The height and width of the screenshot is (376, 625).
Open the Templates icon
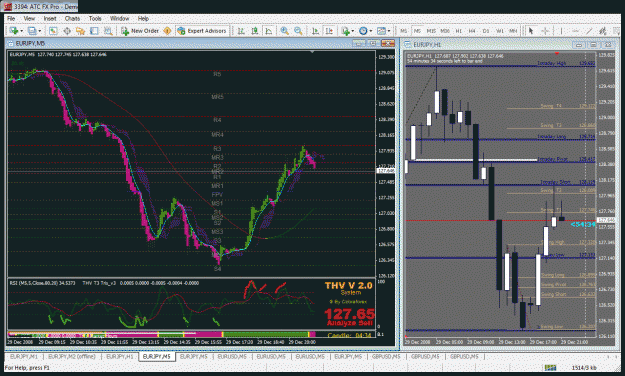coord(381,31)
